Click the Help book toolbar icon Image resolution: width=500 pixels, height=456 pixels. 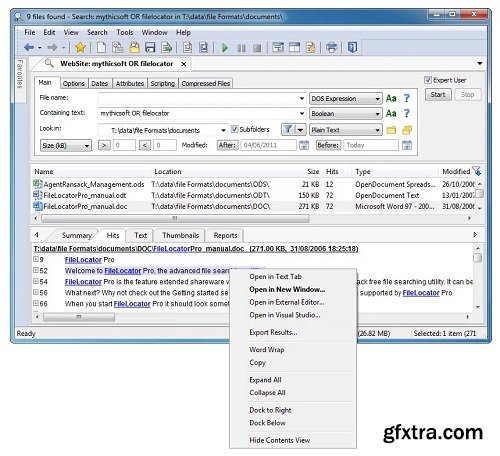pos(352,47)
